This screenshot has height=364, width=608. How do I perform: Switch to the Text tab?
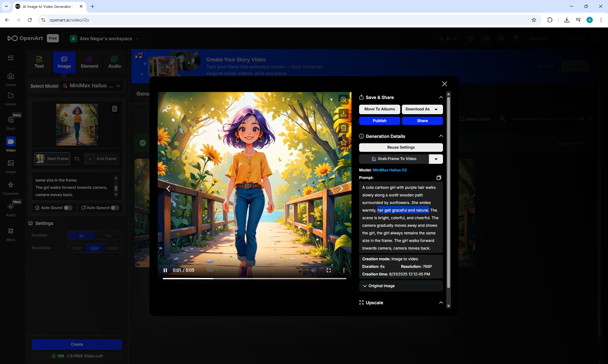[x=39, y=62]
